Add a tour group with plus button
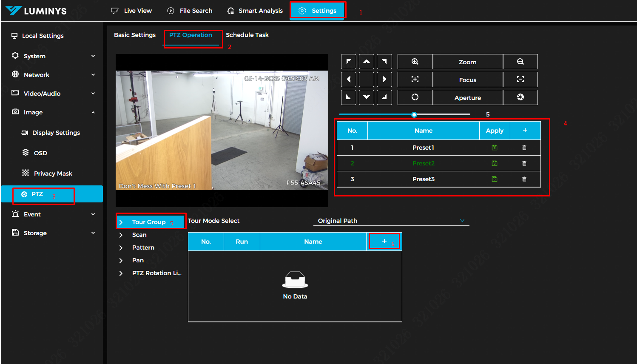 pyautogui.click(x=384, y=242)
